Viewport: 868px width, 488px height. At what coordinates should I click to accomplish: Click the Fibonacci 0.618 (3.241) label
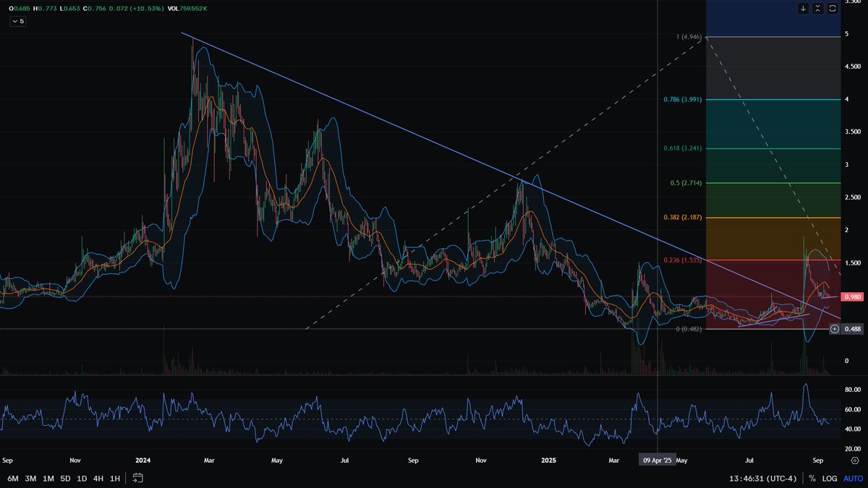click(683, 148)
